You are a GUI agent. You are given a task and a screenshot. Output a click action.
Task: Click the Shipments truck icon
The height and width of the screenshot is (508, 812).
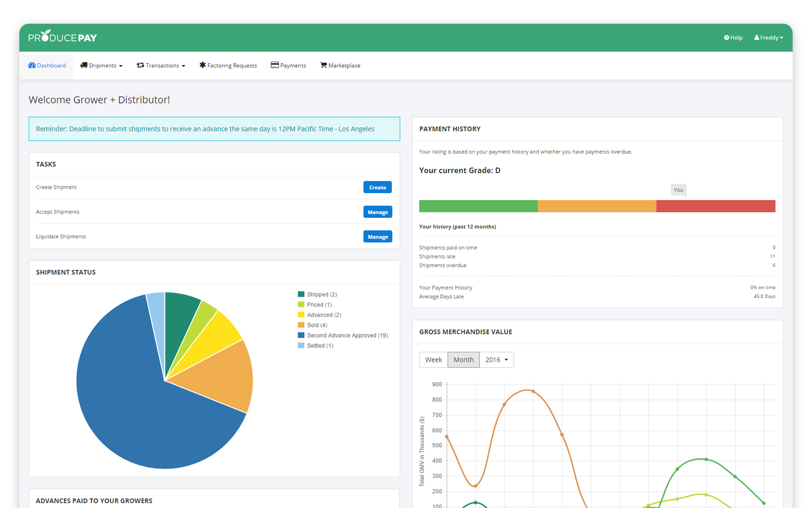(84, 65)
